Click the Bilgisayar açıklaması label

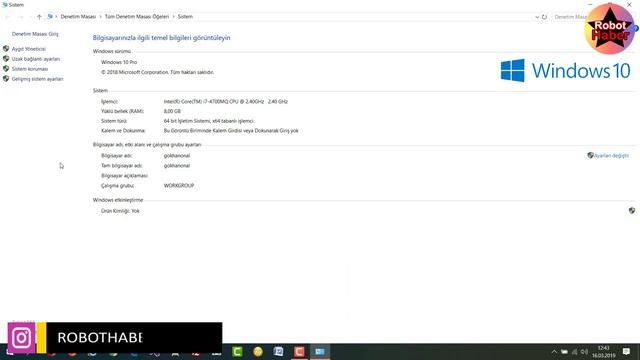click(124, 176)
